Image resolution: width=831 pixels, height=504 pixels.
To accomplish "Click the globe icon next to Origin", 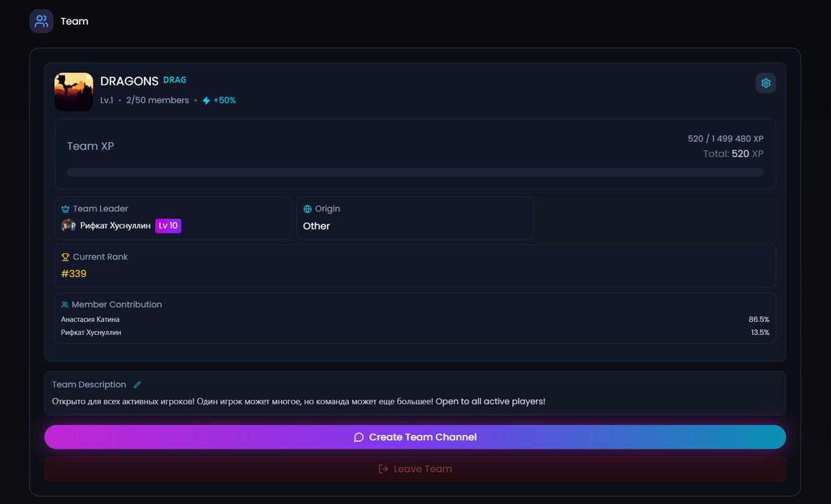I will [x=307, y=208].
